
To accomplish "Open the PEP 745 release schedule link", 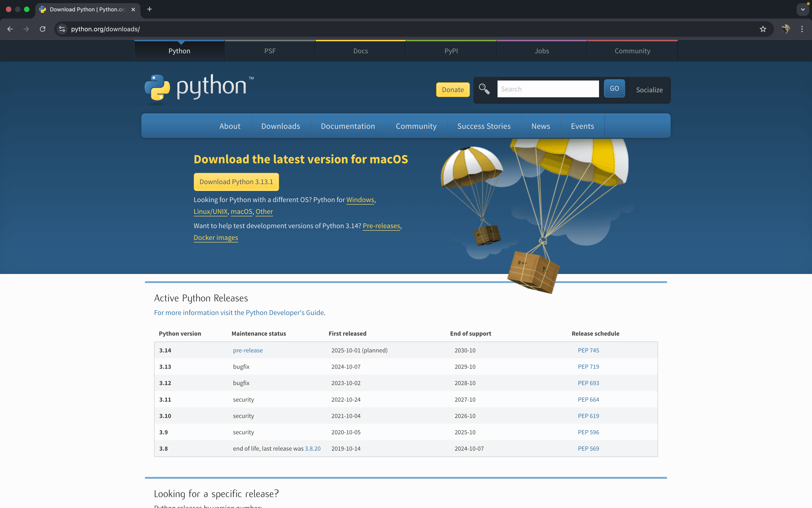I will pos(588,350).
